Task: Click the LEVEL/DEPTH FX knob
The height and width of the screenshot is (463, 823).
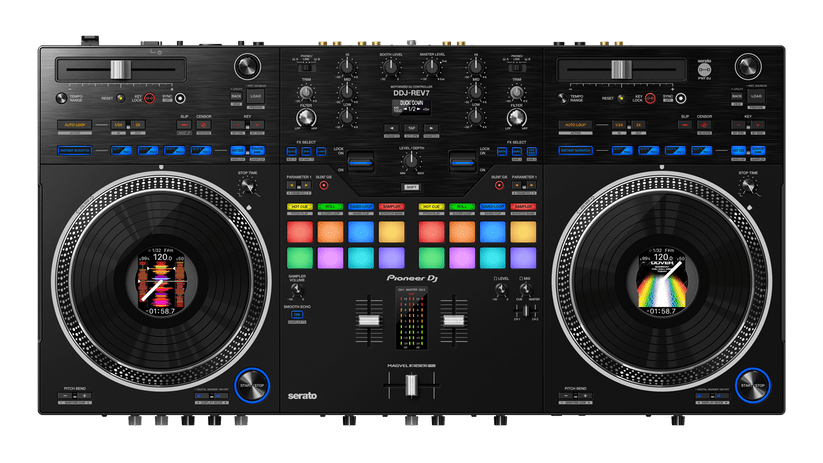Action: (x=412, y=162)
